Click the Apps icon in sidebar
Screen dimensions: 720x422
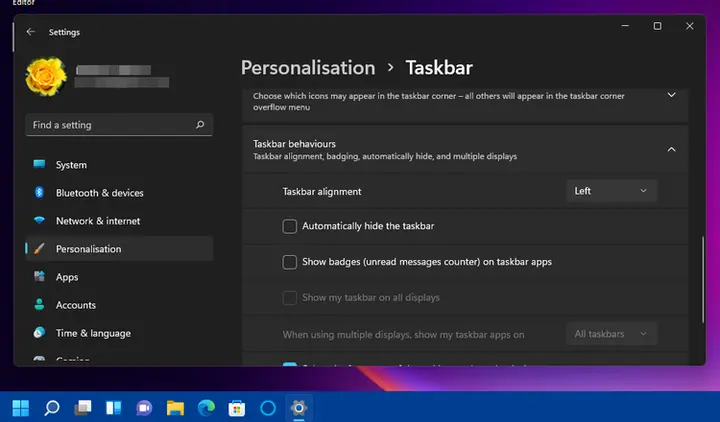point(39,276)
